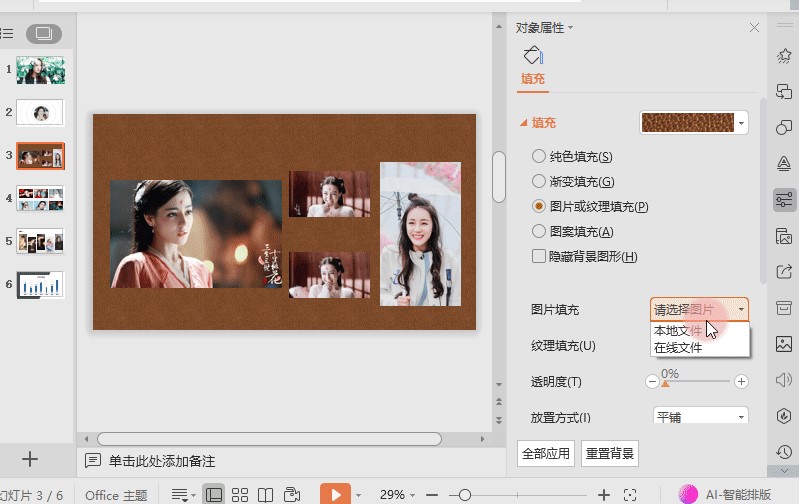Screen dimensions: 800x504
Task: Fit slide to window icon
Action: 630,495
